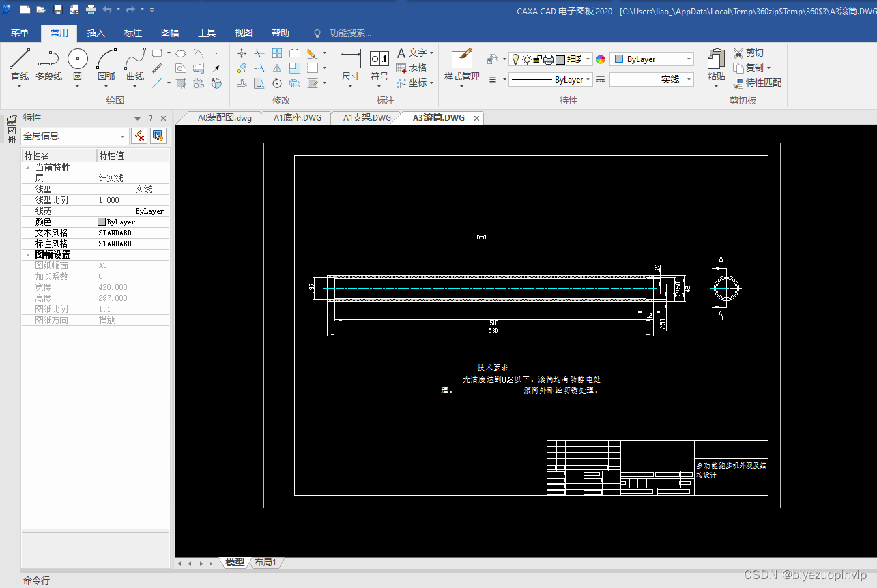Click the 颜色 ByLayer gray swatch row

[96, 222]
